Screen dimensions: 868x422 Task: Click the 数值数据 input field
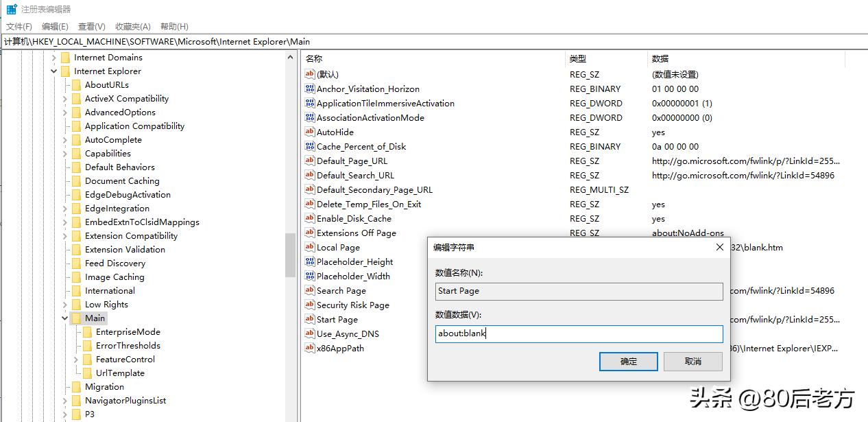pos(579,334)
